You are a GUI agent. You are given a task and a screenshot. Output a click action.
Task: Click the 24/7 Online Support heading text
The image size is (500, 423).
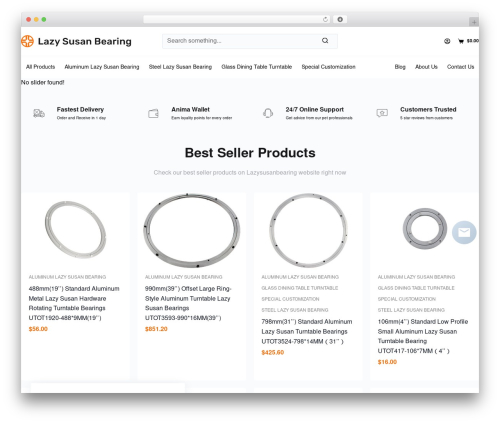314,109
